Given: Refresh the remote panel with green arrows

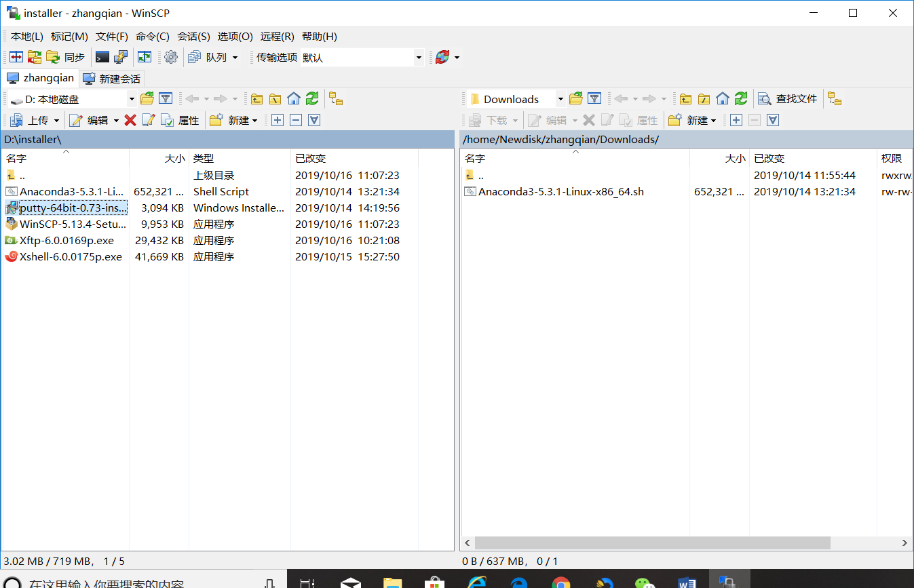Looking at the screenshot, I should pos(741,99).
